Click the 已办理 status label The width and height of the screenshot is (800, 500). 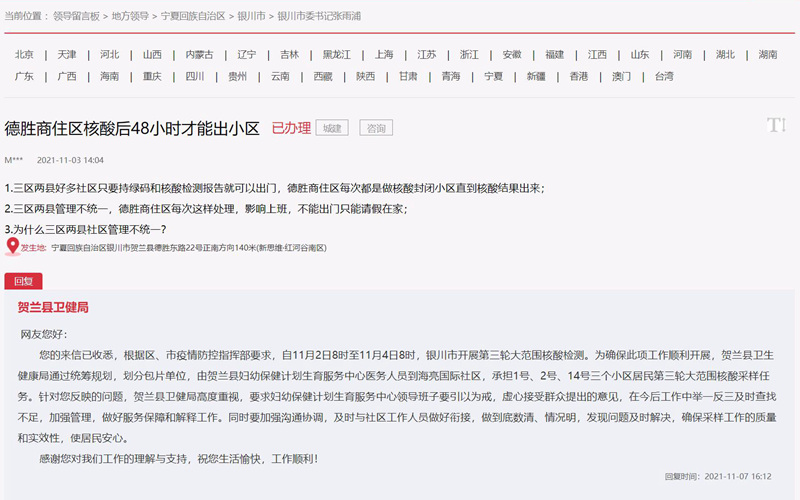pyautogui.click(x=291, y=128)
